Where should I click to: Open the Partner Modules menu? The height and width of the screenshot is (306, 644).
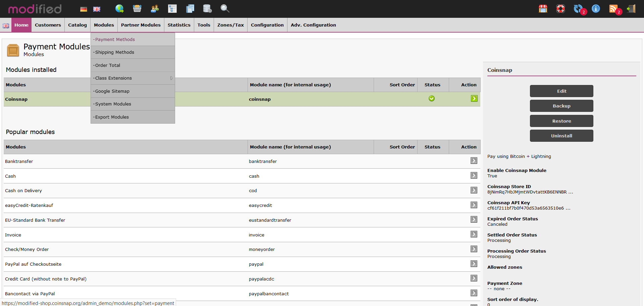tap(141, 25)
